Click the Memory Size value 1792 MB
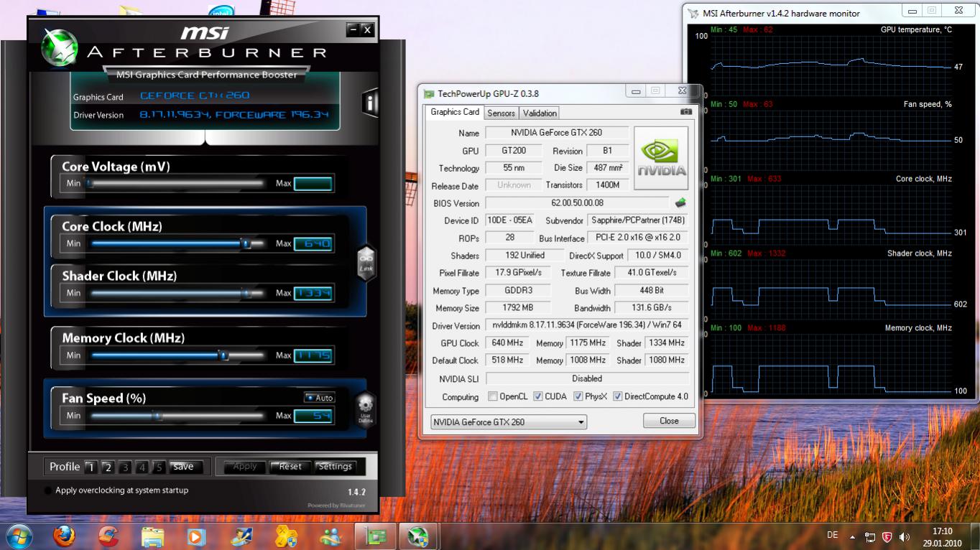This screenshot has width=980, height=550. pos(518,308)
